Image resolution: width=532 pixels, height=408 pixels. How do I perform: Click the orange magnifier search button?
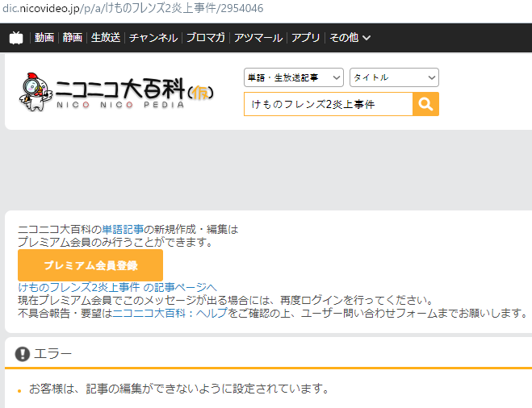pyautogui.click(x=425, y=104)
